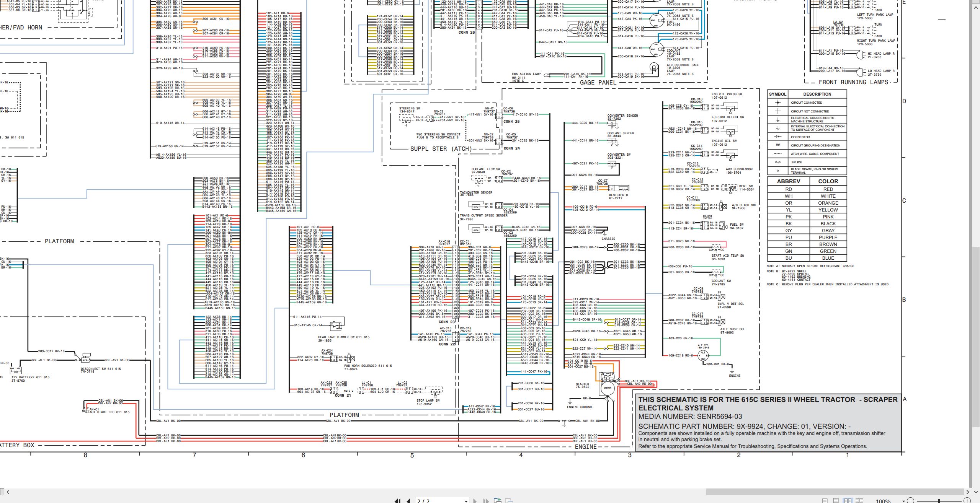Click the "AUX START REC 611 615" label
Viewport: 980px width, 503px height.
109,412
